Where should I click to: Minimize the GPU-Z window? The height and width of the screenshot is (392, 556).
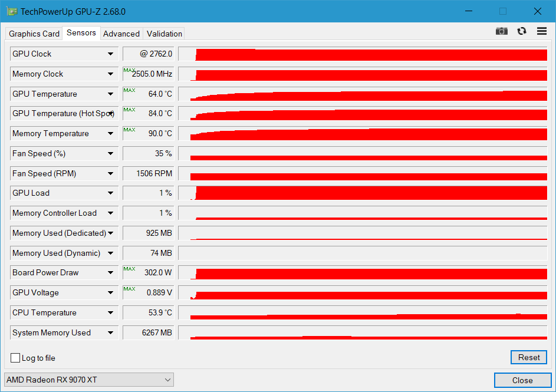coord(469,11)
